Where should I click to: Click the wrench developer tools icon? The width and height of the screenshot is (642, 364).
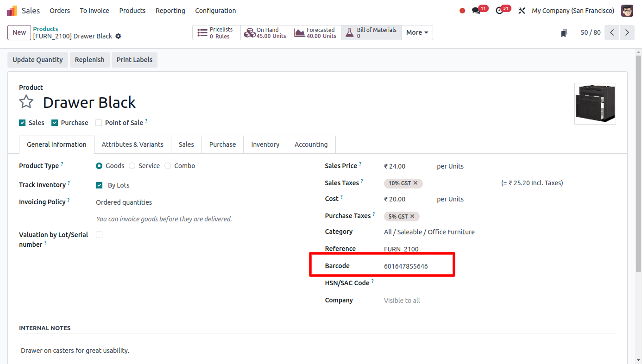click(522, 10)
